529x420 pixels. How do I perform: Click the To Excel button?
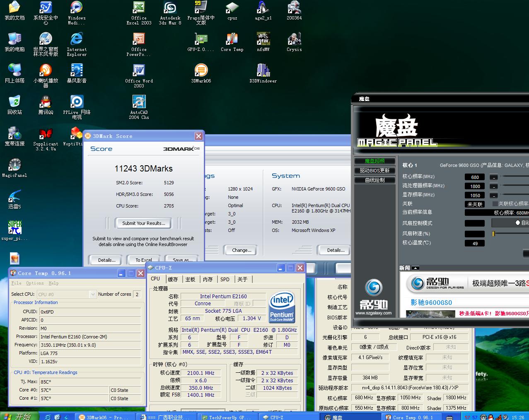[x=144, y=260]
